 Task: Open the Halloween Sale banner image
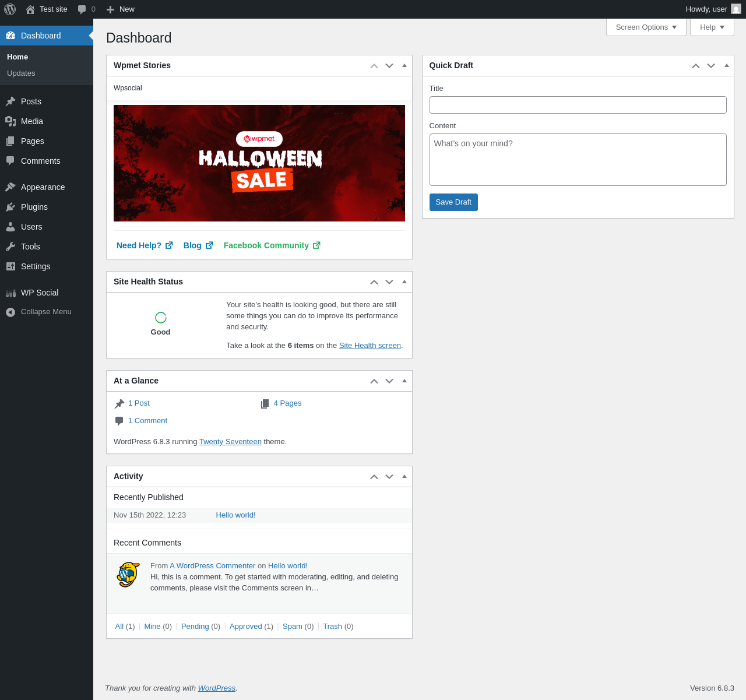click(x=259, y=163)
